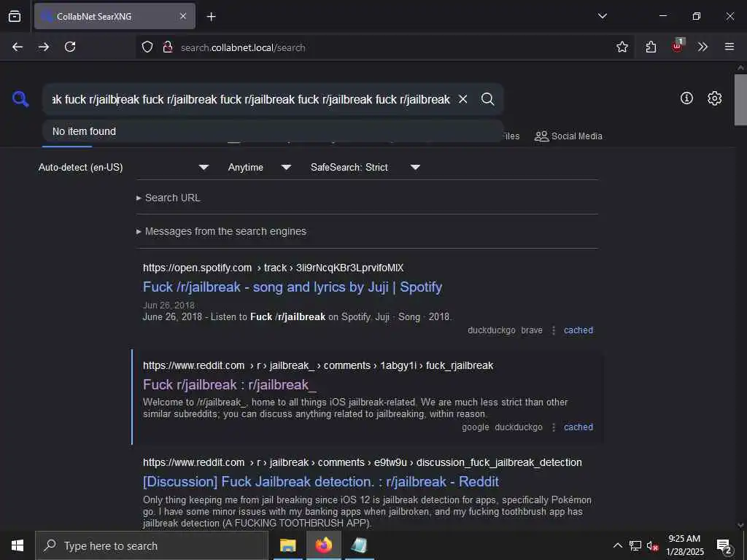Open the Spotify Juji song result

(293, 287)
